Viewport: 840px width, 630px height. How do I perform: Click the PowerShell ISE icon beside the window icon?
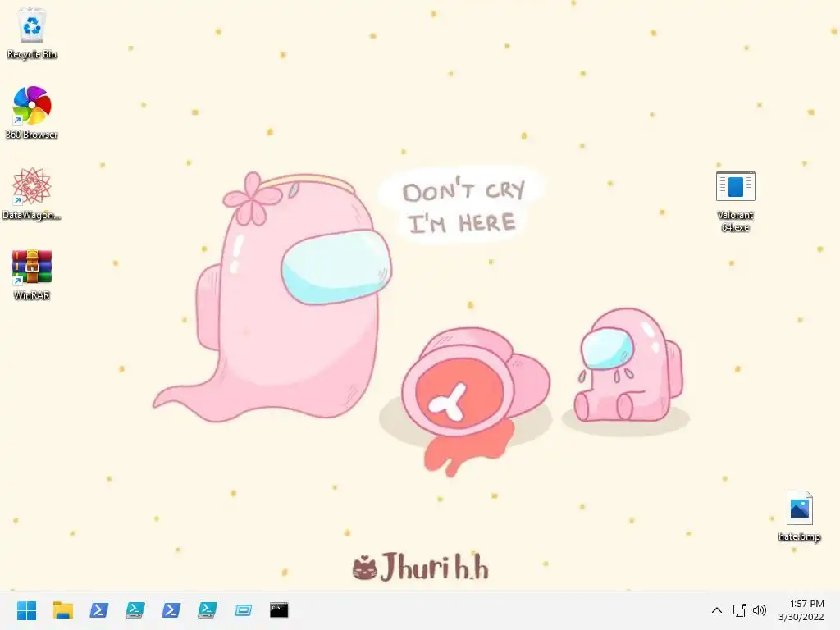point(207,610)
